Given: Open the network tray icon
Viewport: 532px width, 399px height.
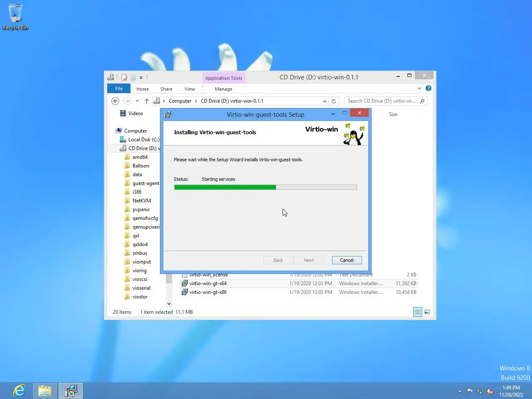Looking at the screenshot, I should [x=480, y=391].
